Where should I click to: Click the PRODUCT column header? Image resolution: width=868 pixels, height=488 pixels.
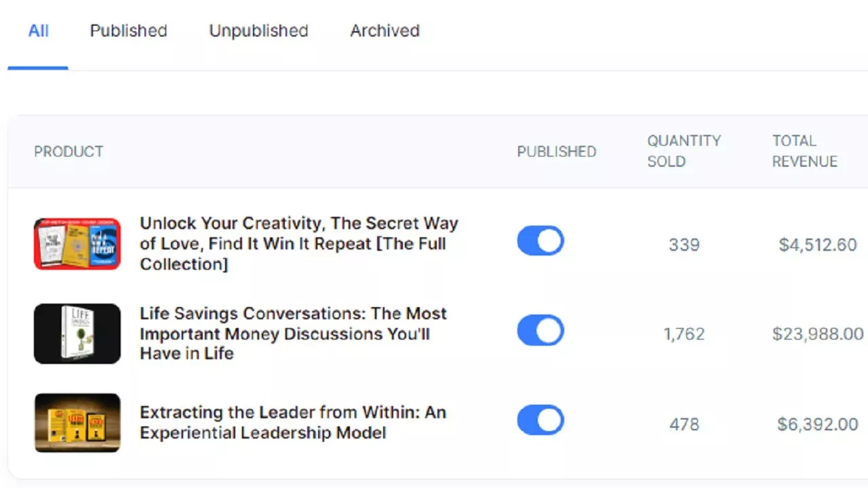[68, 152]
